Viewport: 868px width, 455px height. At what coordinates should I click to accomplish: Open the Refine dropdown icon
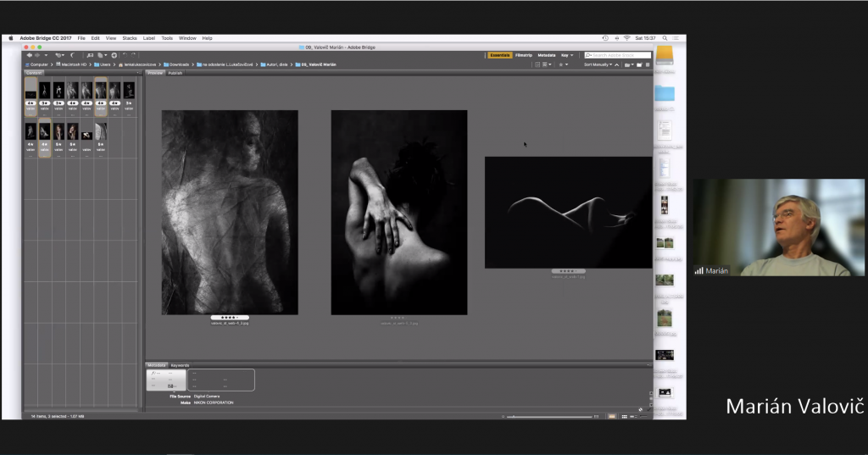pyautogui.click(x=102, y=55)
